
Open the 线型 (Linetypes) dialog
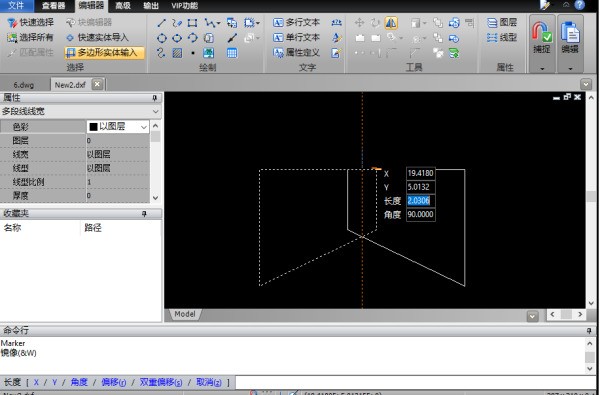click(502, 38)
